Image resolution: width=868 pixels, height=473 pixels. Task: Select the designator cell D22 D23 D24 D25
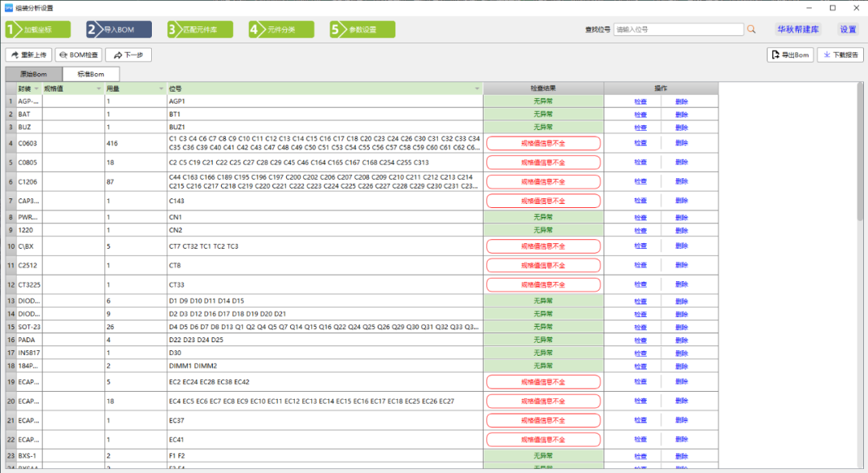click(325, 340)
